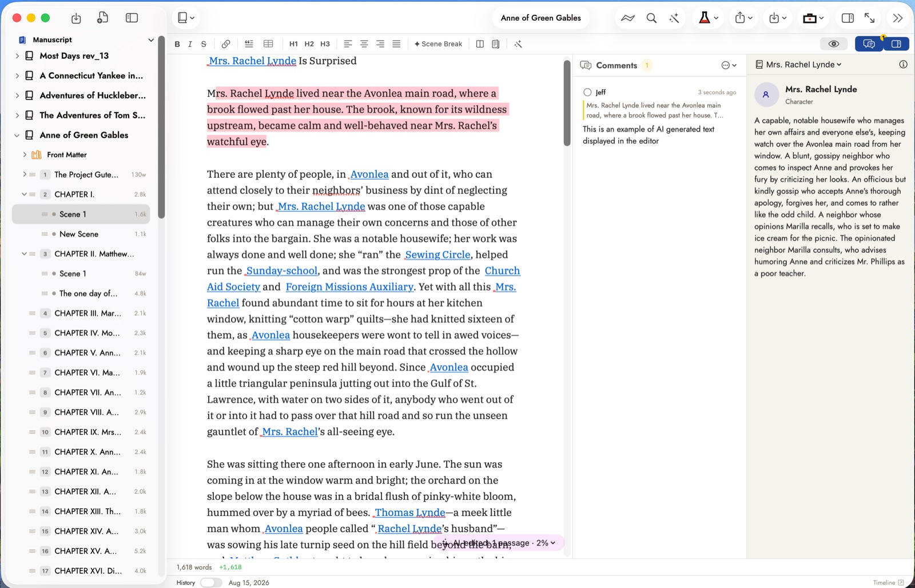
Task: Toggle the eye preview visibility button
Action: coord(834,44)
